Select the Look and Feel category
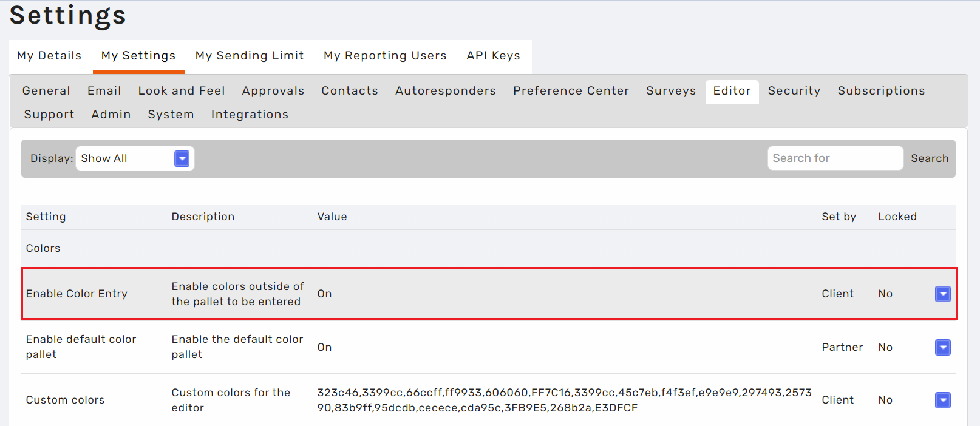Screen dimensions: 980x426 [182, 91]
